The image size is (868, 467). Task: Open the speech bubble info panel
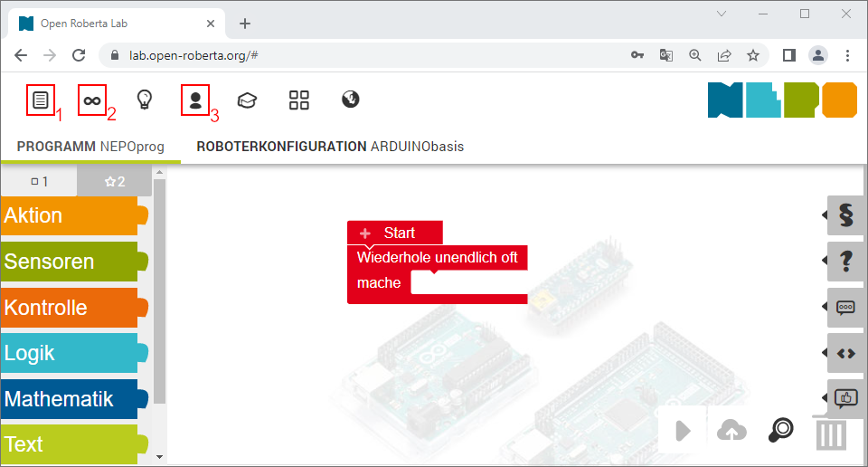click(845, 307)
